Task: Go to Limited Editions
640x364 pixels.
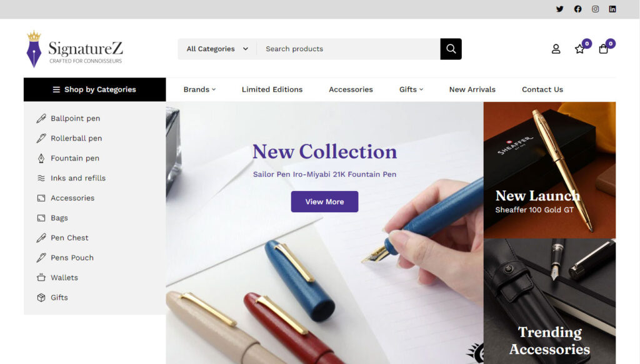Action: click(x=272, y=89)
